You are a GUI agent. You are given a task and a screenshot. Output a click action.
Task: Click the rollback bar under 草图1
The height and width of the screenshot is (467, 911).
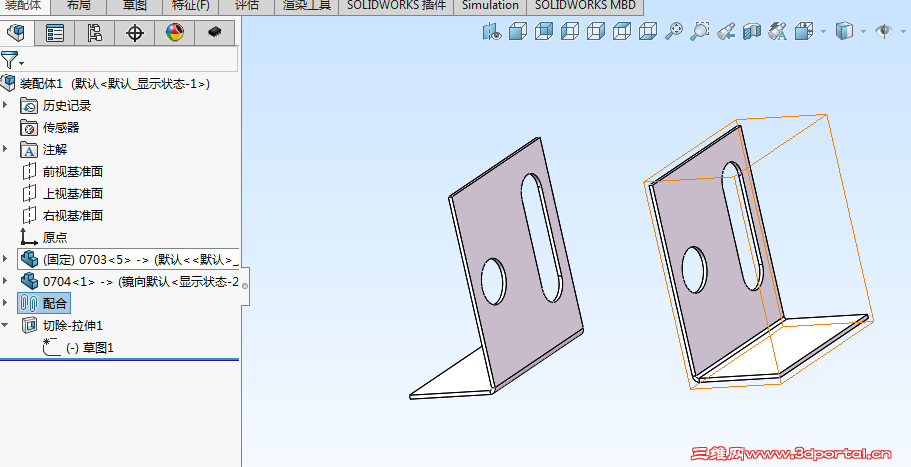coord(119,360)
